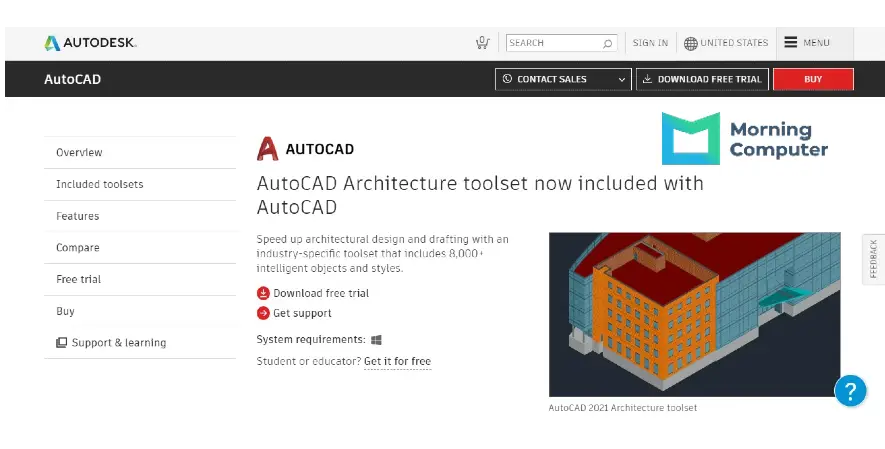885x449 pixels.
Task: Open the Feedback side tab
Action: pos(873,259)
